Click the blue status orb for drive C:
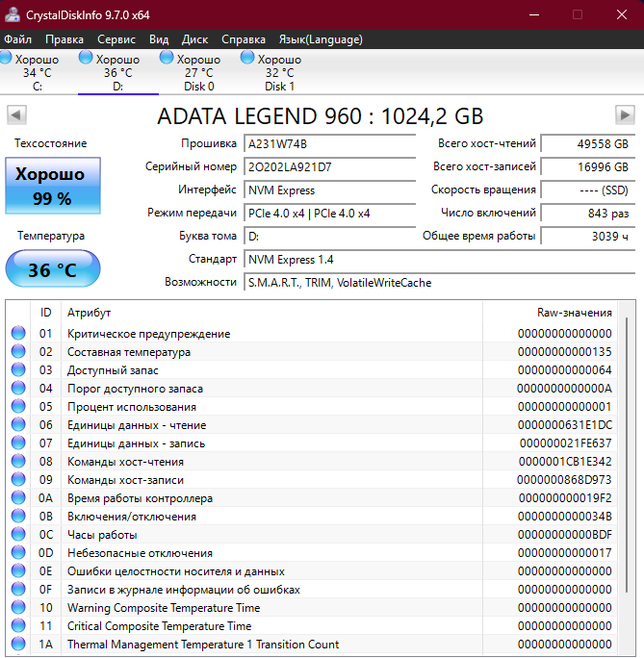Screen dimensions: 644x658 pyautogui.click(x=6, y=59)
